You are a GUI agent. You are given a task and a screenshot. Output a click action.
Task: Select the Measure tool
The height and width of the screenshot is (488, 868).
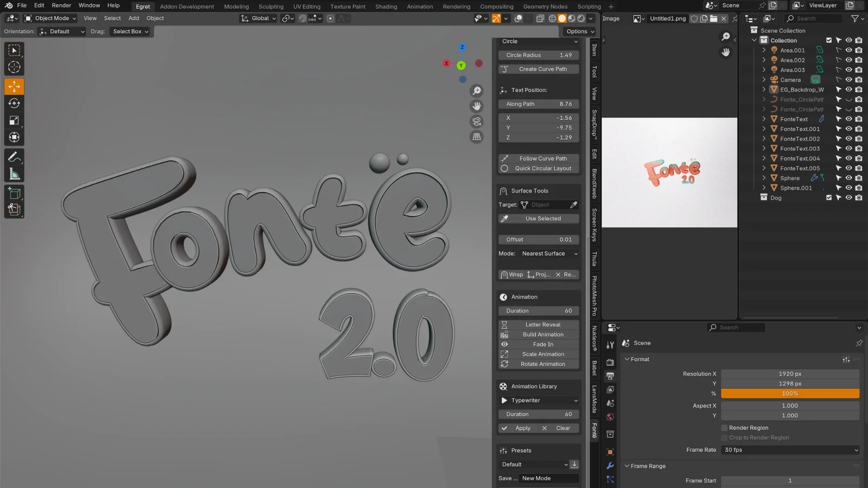[x=14, y=174]
